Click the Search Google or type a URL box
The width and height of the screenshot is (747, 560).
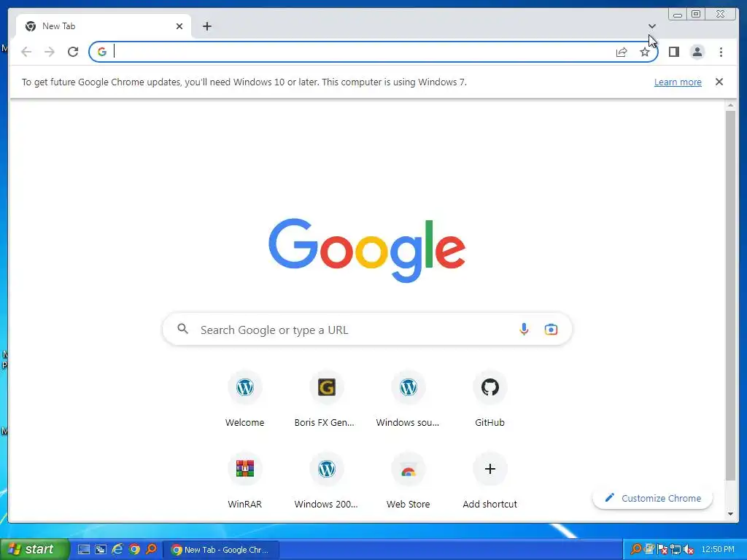(367, 329)
